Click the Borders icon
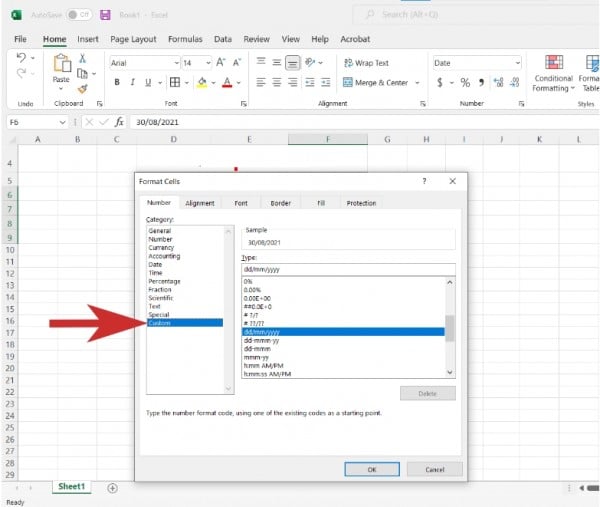This screenshot has height=507, width=600. click(x=175, y=82)
